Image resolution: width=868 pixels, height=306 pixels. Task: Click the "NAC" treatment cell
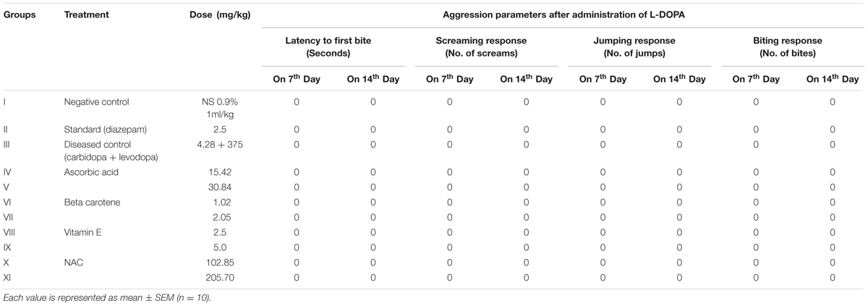[73, 263]
